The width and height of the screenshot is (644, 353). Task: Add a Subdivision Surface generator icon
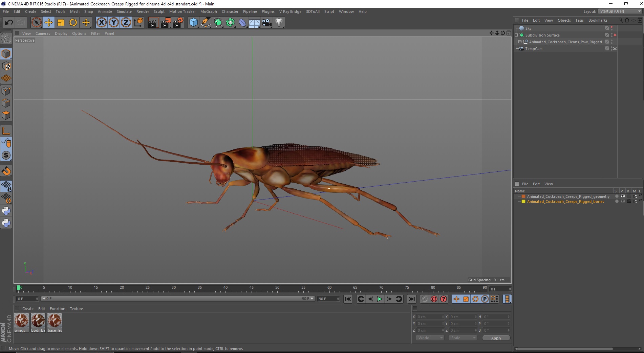point(218,23)
